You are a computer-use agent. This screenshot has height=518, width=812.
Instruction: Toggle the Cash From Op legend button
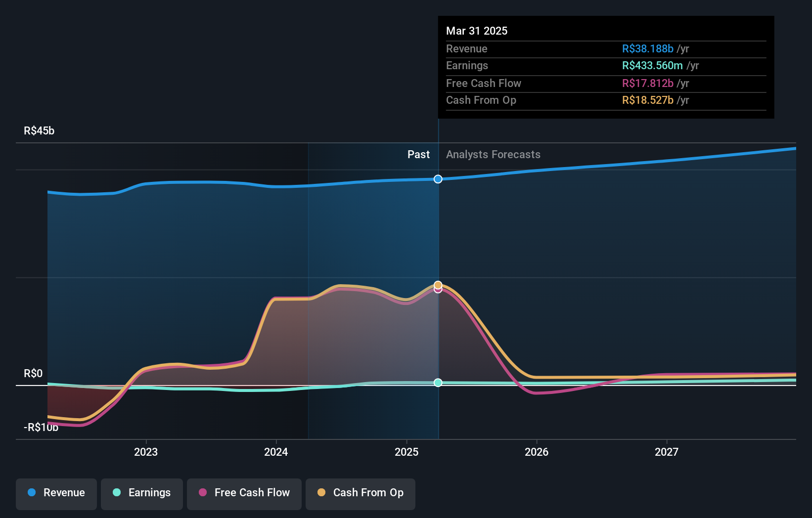(x=361, y=494)
